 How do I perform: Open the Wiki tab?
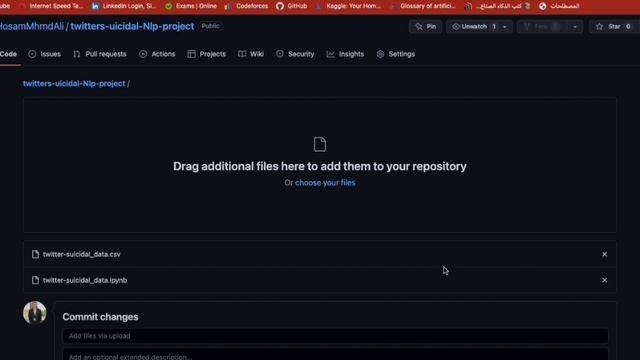[251, 54]
